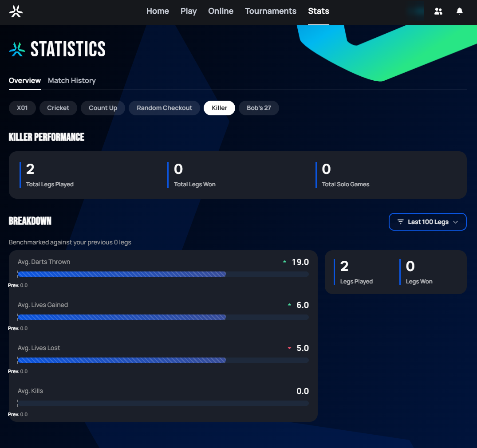Click the blurred profile avatar in the header
Image resolution: width=477 pixels, height=448 pixels.
point(415,11)
